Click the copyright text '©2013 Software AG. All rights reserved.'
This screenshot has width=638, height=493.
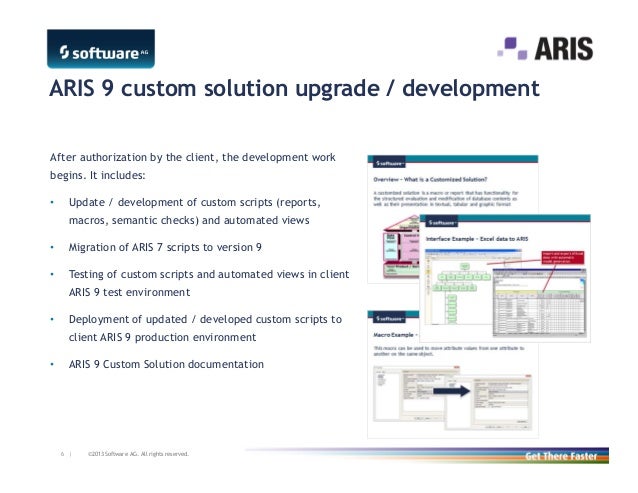pos(138,454)
